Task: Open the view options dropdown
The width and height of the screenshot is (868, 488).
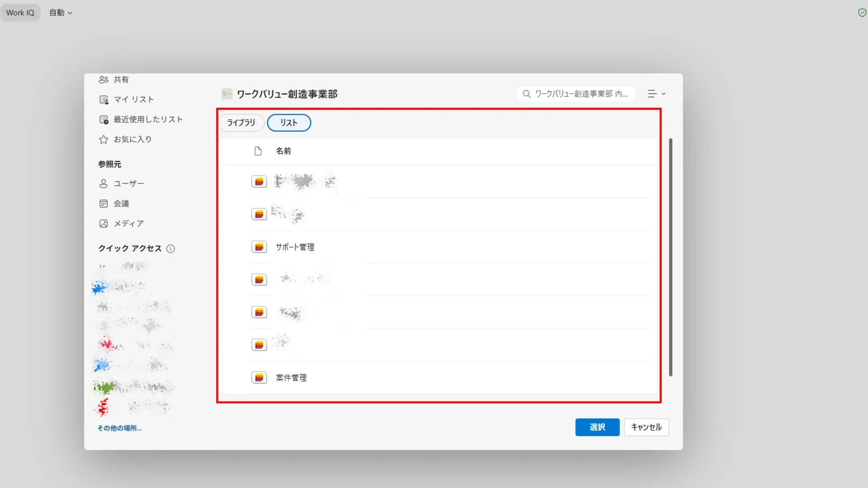Action: point(656,94)
